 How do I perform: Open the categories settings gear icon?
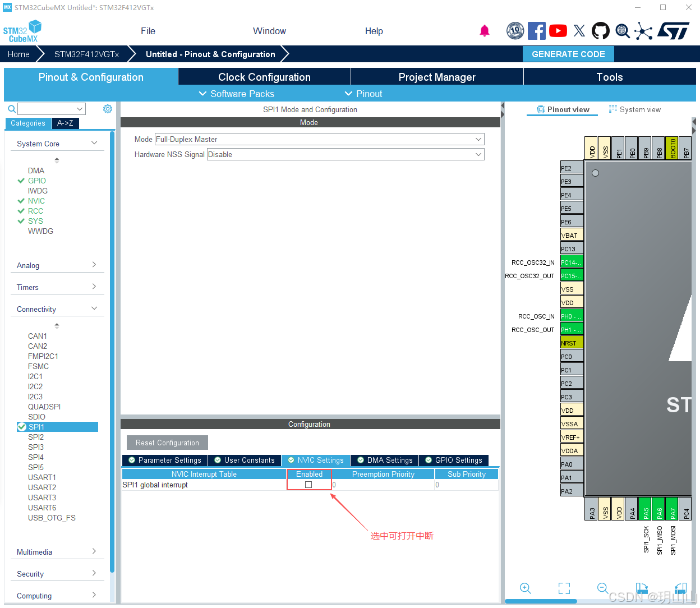tap(108, 109)
